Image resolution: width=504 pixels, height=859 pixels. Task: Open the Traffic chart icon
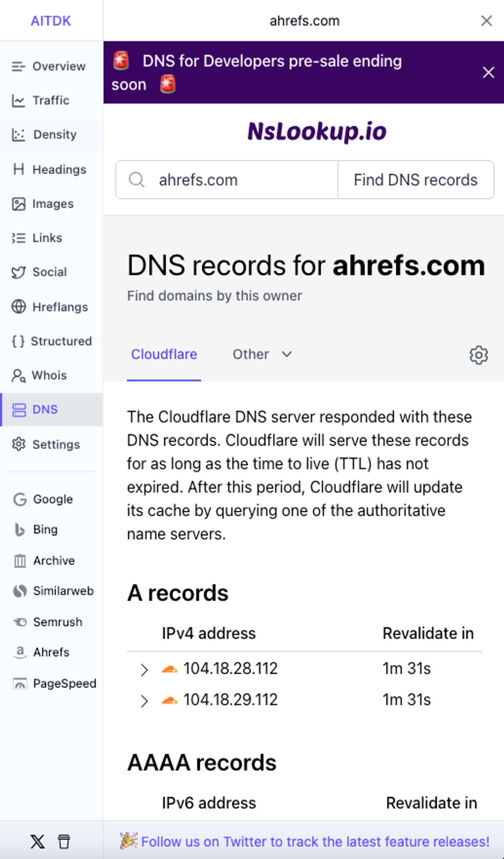tap(18, 101)
